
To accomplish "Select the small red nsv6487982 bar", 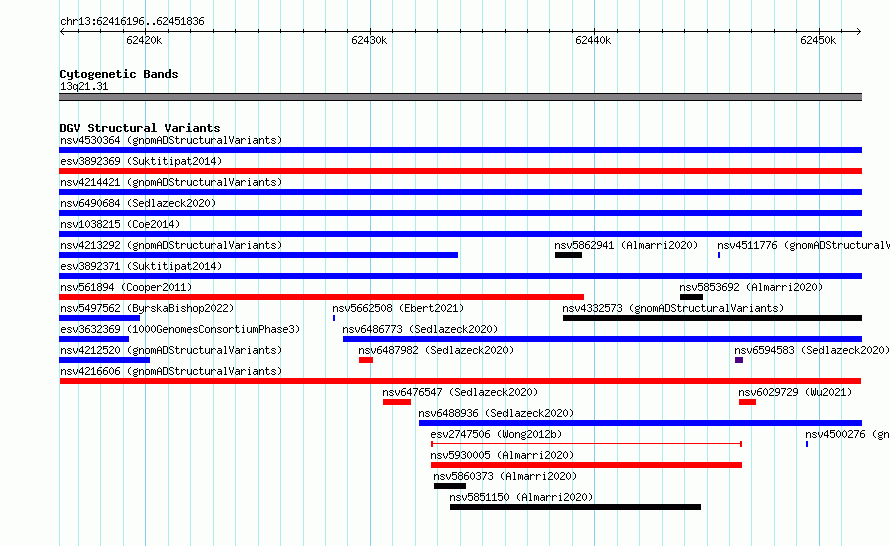I will coord(366,360).
